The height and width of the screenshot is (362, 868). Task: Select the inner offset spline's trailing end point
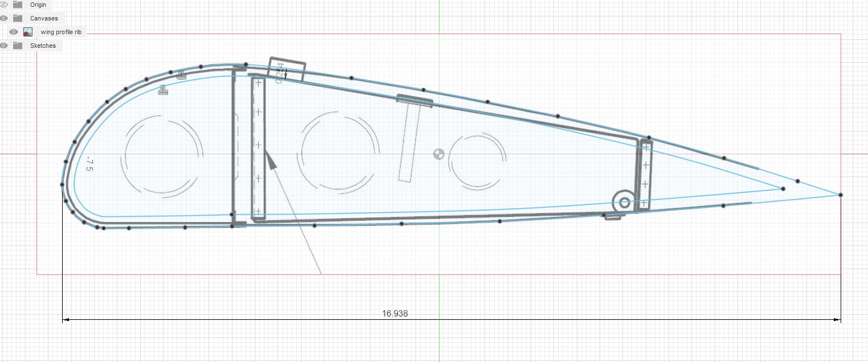[x=783, y=188]
